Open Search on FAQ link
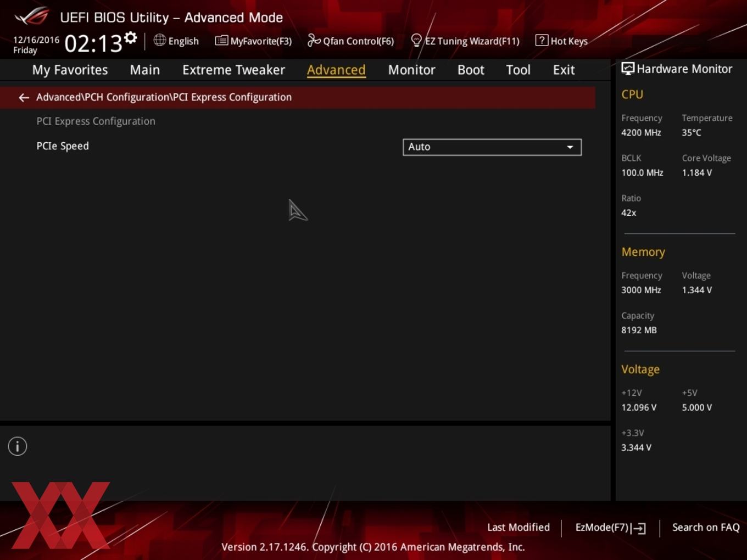Viewport: 747px width, 560px height. (706, 527)
